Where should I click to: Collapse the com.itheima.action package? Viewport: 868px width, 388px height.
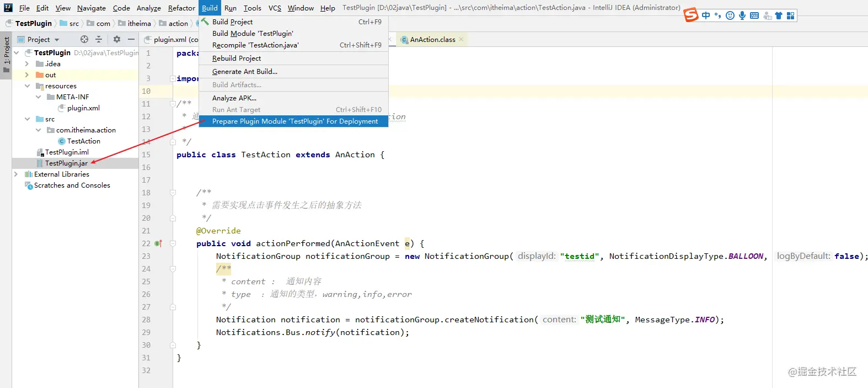point(38,130)
